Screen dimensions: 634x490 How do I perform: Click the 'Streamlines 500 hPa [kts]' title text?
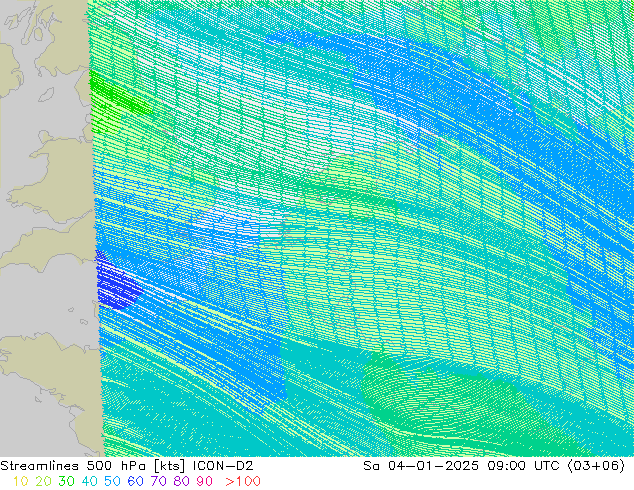click(x=93, y=466)
